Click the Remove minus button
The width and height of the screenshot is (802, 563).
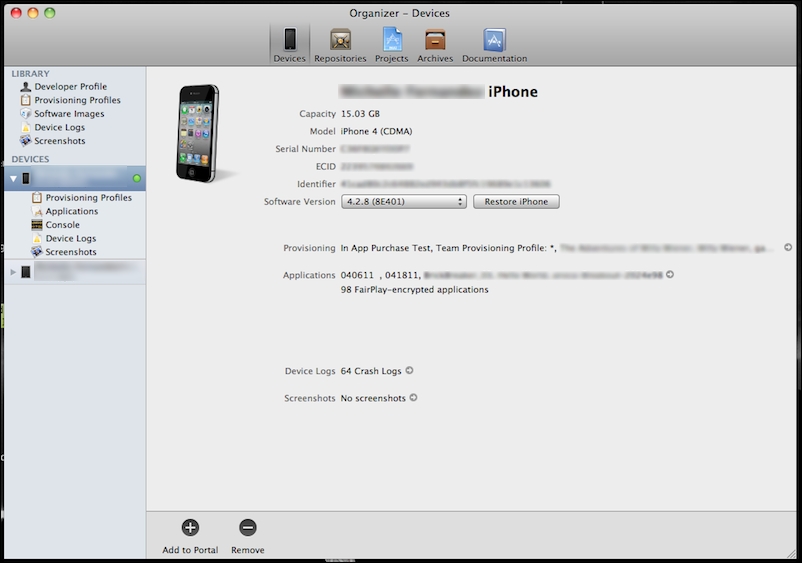click(248, 527)
